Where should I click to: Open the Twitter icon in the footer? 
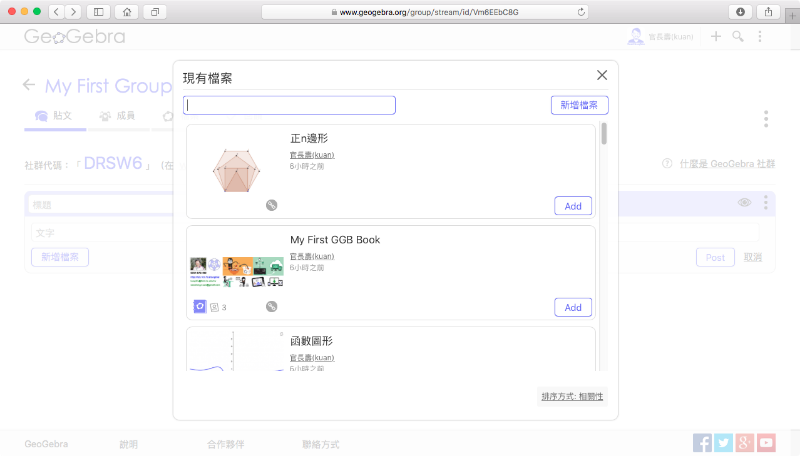723,443
